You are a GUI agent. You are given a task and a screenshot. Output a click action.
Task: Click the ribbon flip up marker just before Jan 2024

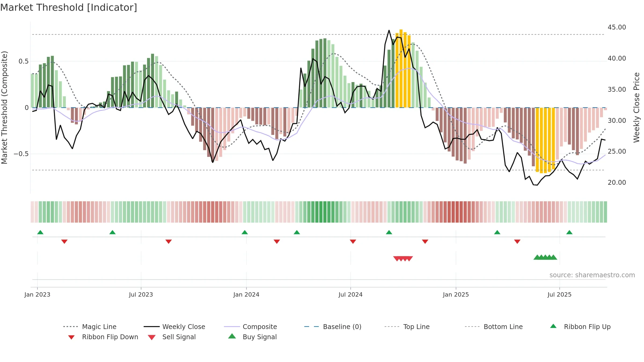coord(245,232)
